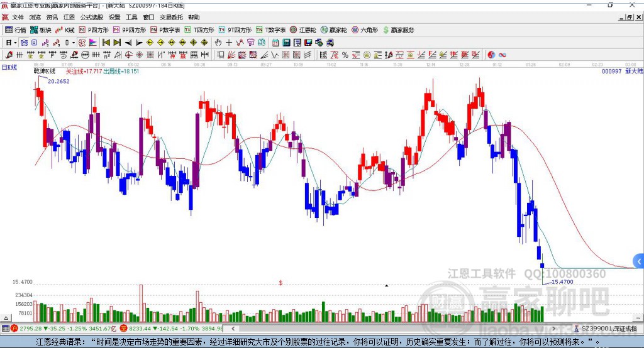Open the 板块 sectors view
This screenshot has height=348, width=644.
pos(40,30)
